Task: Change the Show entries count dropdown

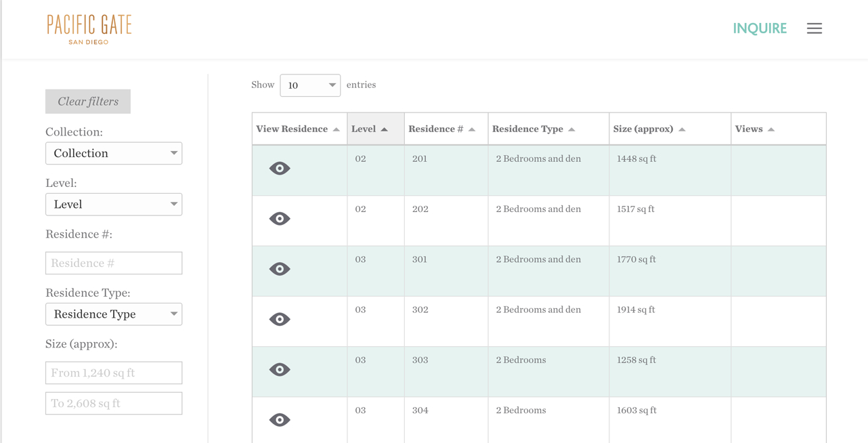Action: (310, 85)
